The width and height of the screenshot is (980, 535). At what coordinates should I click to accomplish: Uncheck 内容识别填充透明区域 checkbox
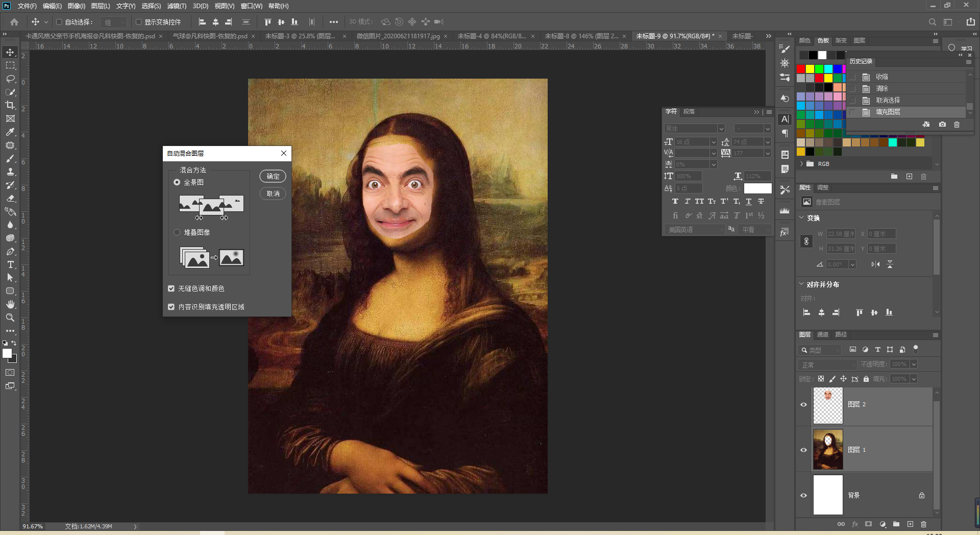click(171, 307)
